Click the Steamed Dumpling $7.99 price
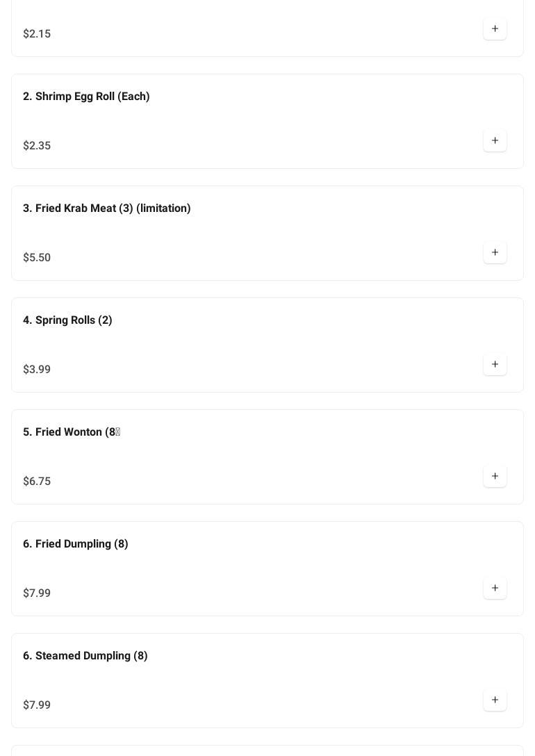 tap(37, 705)
